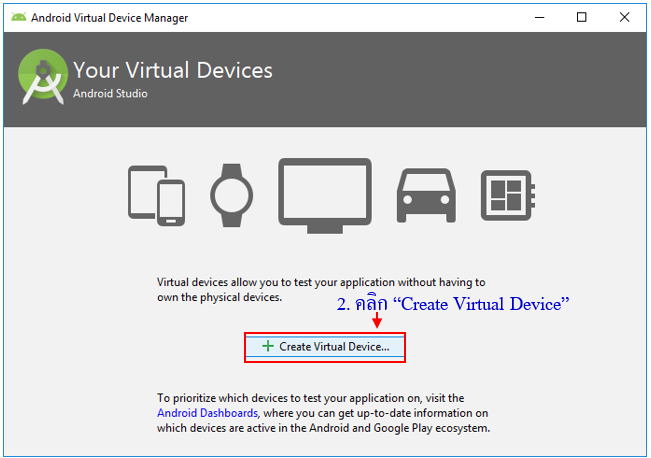Screen dimensions: 651x458
Task: Click the "Android Studio" subtitle in header
Action: tap(110, 94)
